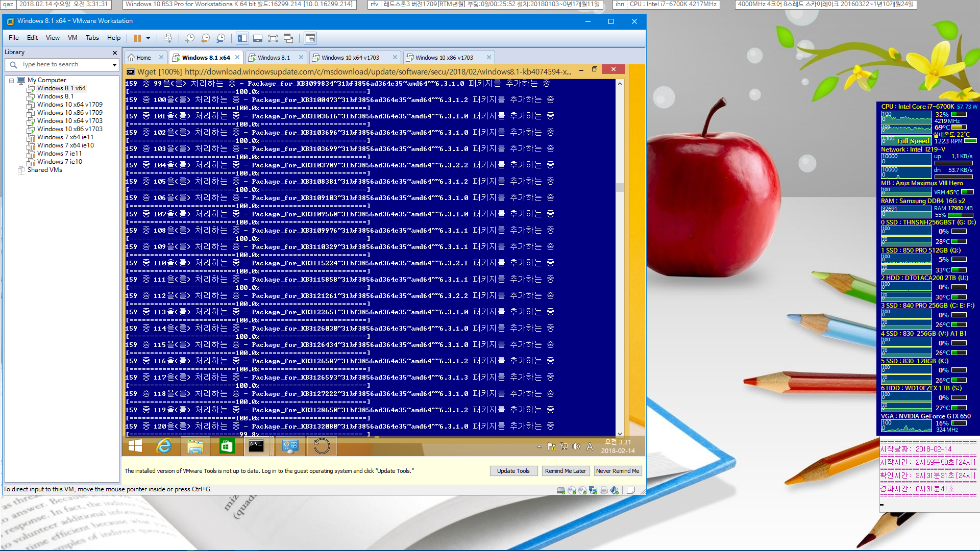Click the guest Windows Start button
980x551 pixels.
click(135, 446)
